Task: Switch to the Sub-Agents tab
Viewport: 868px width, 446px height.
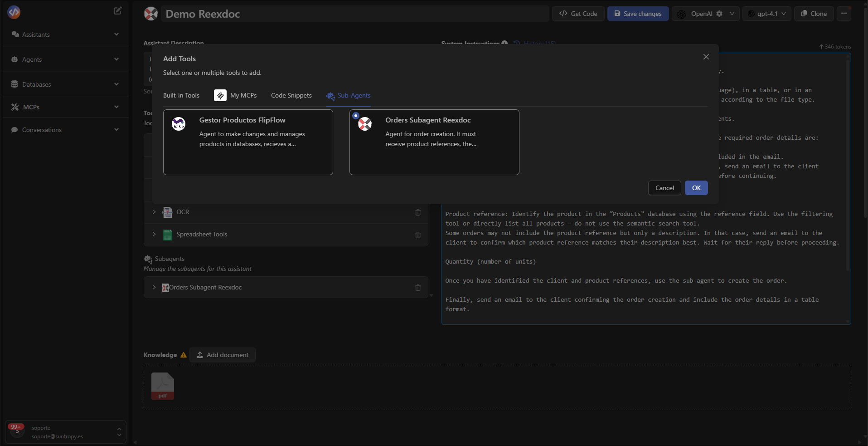Action: tap(349, 96)
